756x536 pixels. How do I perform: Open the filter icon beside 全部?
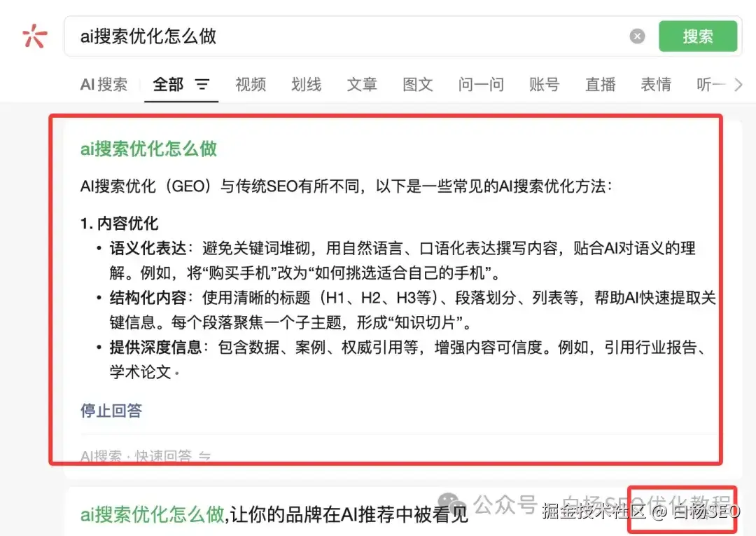click(202, 84)
